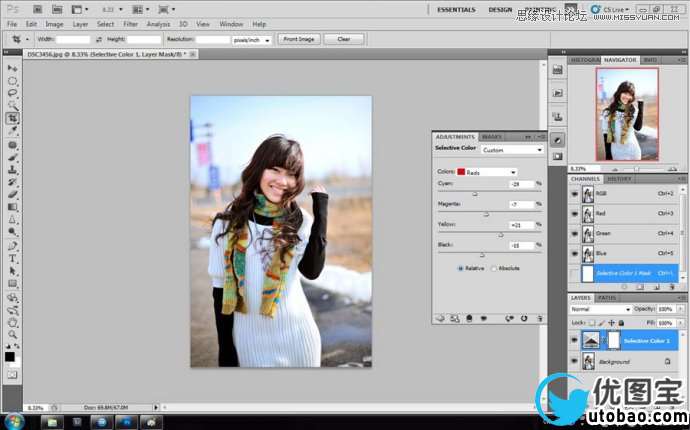Switch to the Paths tab
The height and width of the screenshot is (430, 690).
tap(607, 298)
